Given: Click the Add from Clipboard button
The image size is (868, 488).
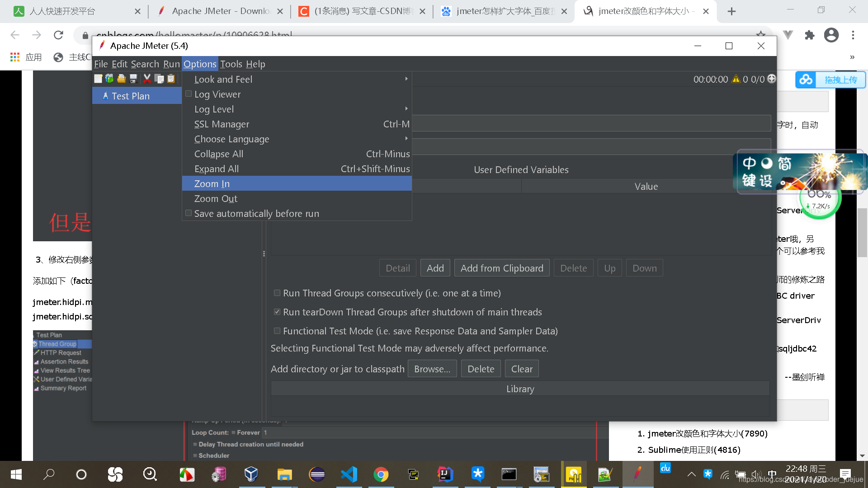Looking at the screenshot, I should 502,268.
